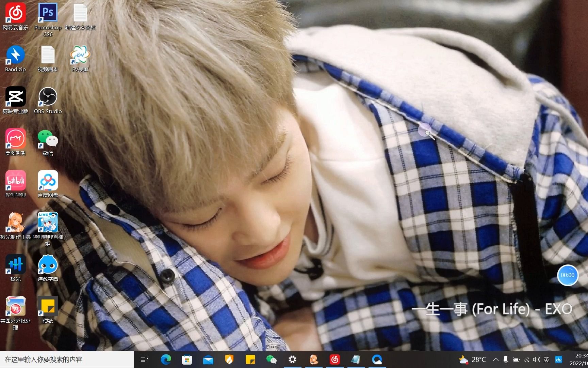Expand the hidden system tray icons
The image size is (588, 368).
pos(496,359)
